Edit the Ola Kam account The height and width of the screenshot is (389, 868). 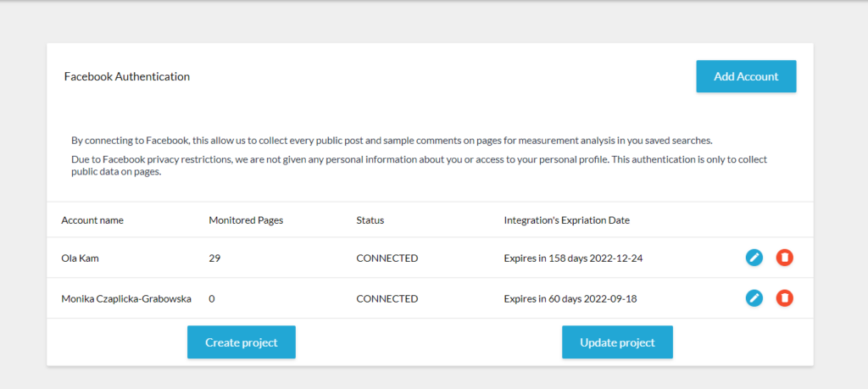(x=754, y=258)
